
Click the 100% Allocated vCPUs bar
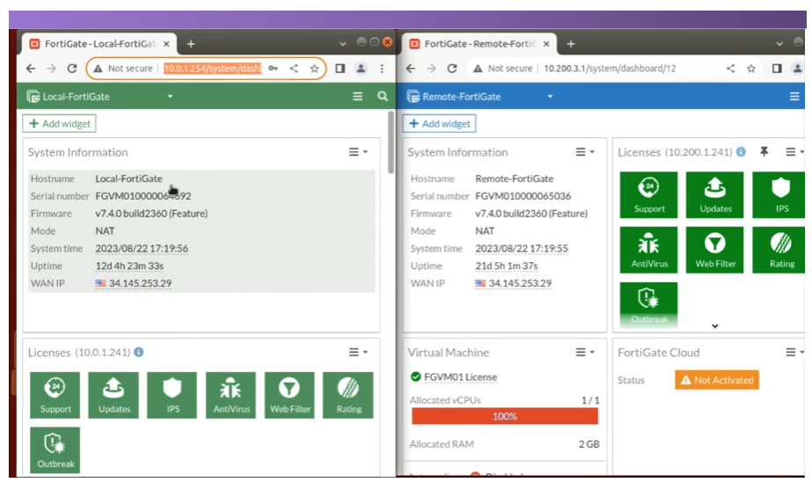pos(505,416)
